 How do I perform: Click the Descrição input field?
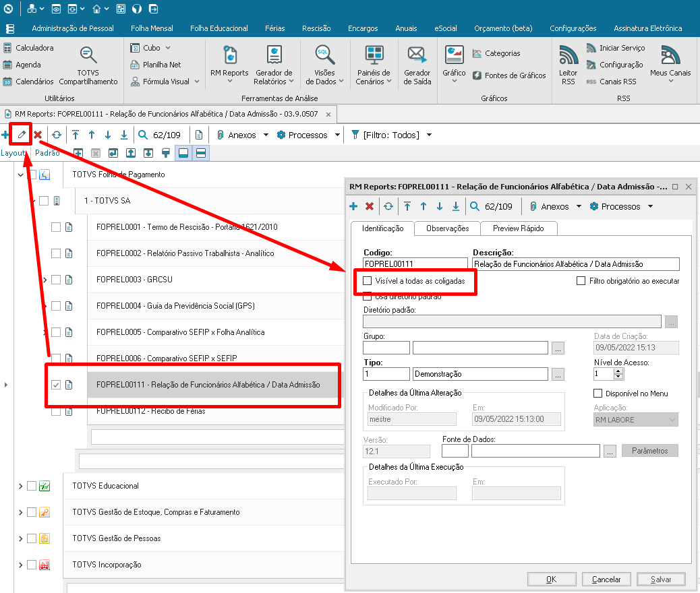(576, 264)
